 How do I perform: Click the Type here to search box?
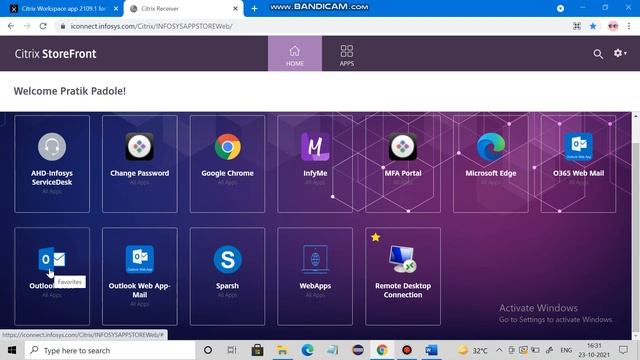click(x=110, y=350)
